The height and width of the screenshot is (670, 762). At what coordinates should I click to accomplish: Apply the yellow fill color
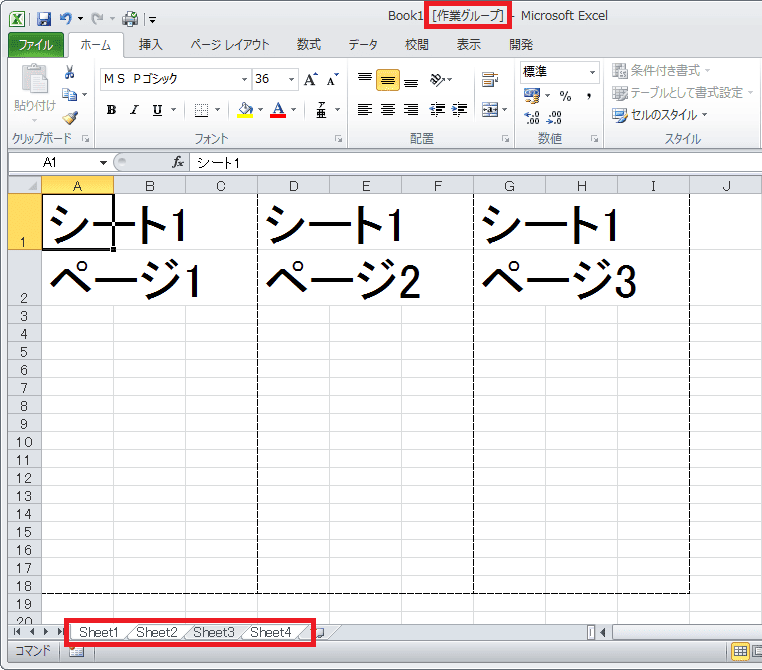pyautogui.click(x=245, y=110)
